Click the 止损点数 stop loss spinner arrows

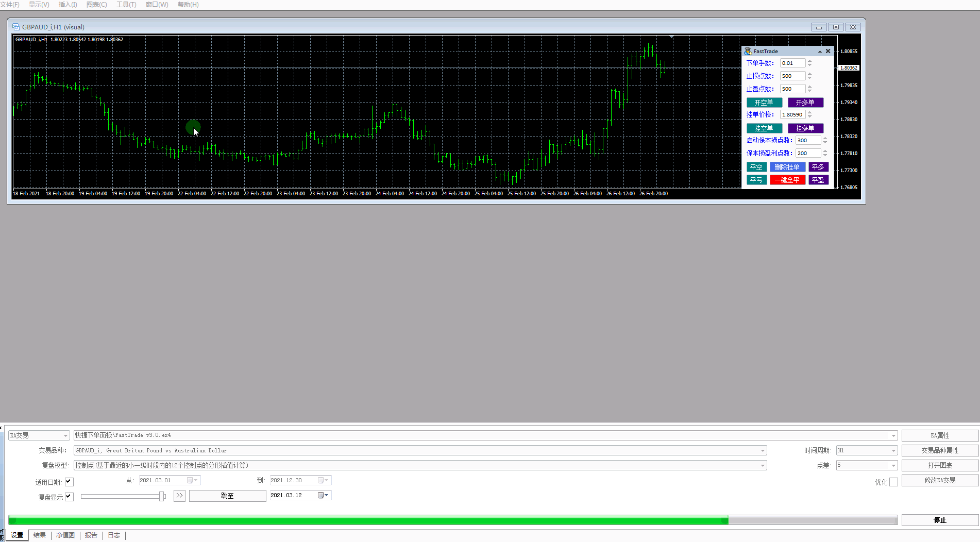809,76
